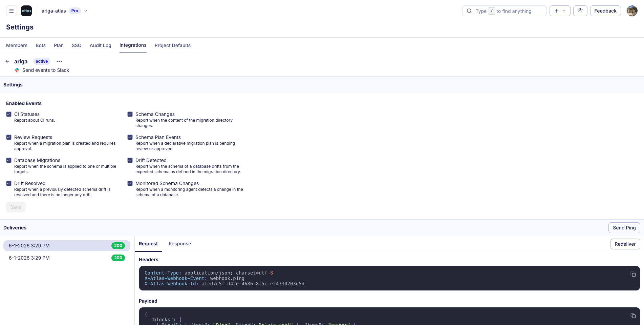Uncheck the Drift Detected event
The width and height of the screenshot is (644, 325).
[x=130, y=160]
